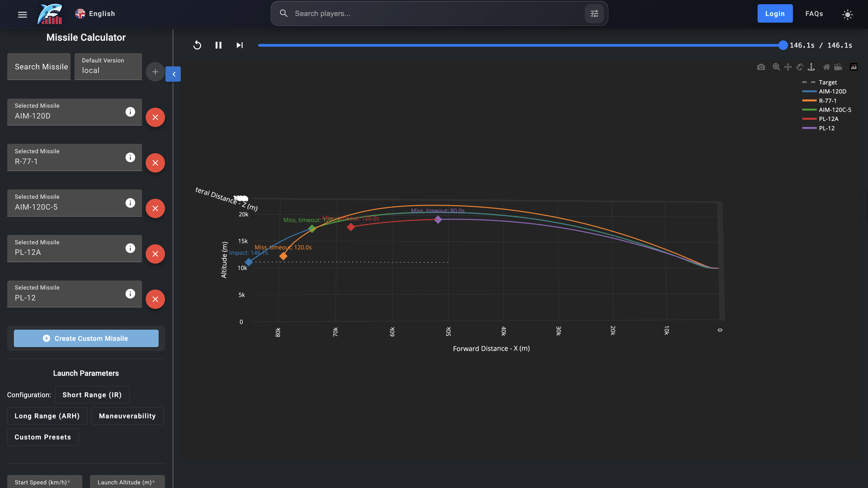Click Create Custom Missile button
Image resolution: width=868 pixels, height=488 pixels.
(x=86, y=338)
